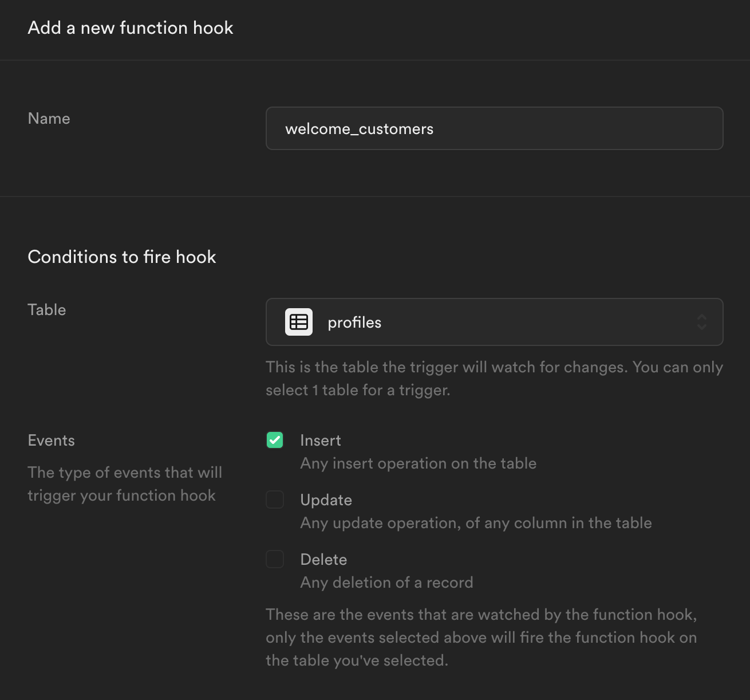
Task: Click the Update event label
Action: pos(326,500)
